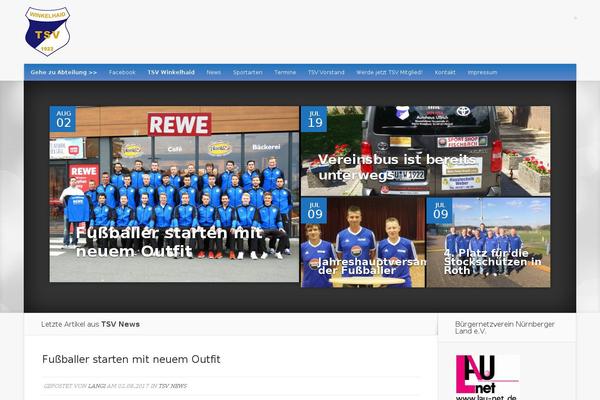This screenshot has width=600, height=400.
Task: Open the Kontakt menu item
Action: 445,72
